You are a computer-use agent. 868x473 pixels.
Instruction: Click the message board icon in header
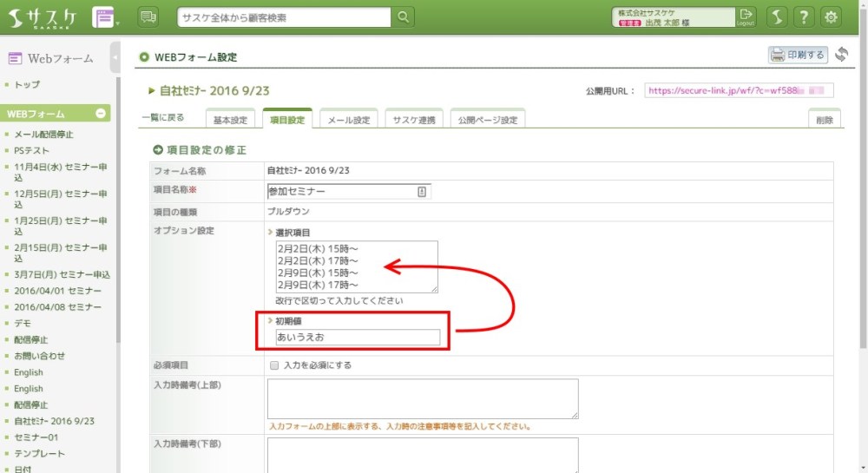[148, 17]
